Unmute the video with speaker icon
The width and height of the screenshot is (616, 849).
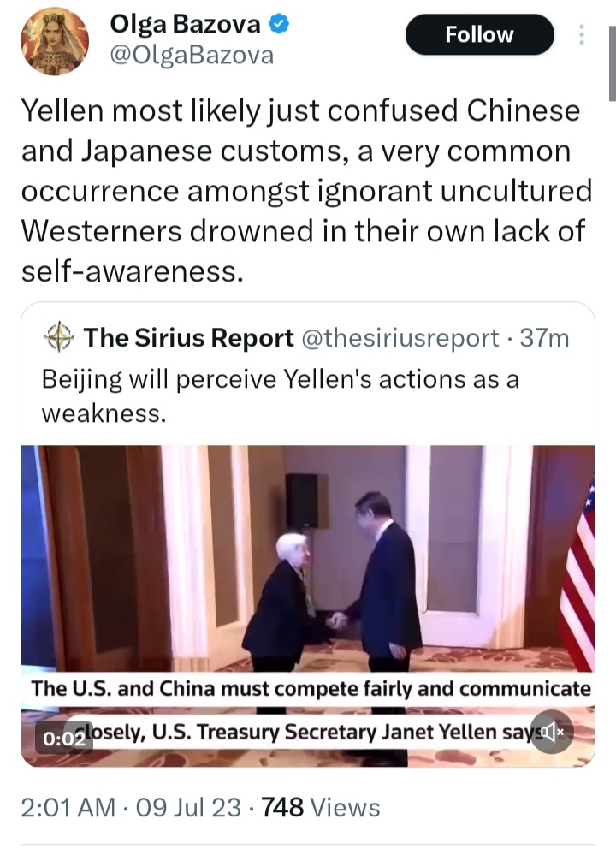(551, 732)
